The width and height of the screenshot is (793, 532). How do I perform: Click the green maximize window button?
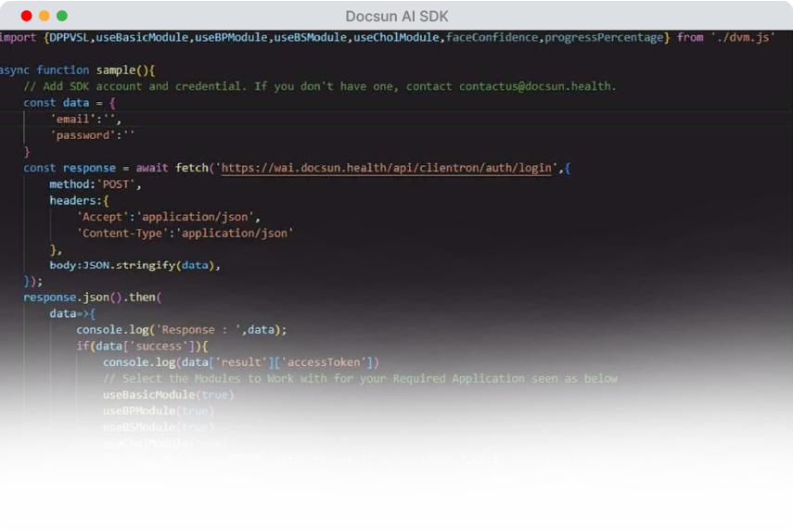pos(62,16)
